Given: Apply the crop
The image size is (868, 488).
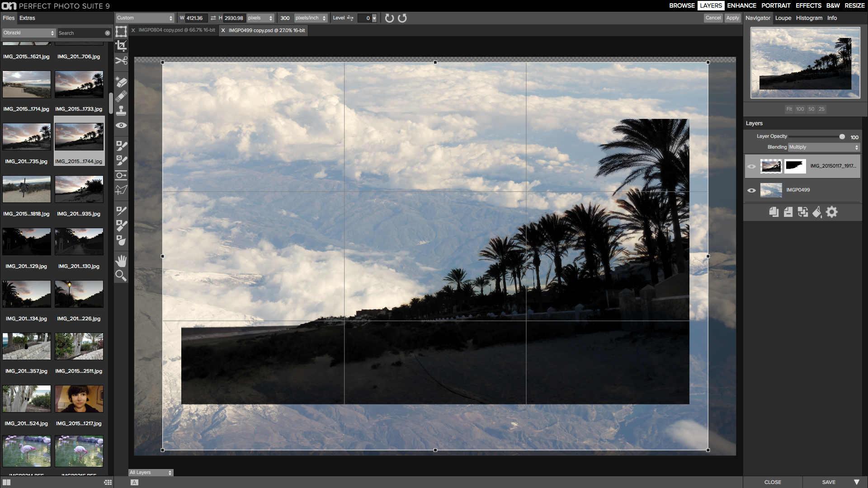Looking at the screenshot, I should tap(732, 18).
